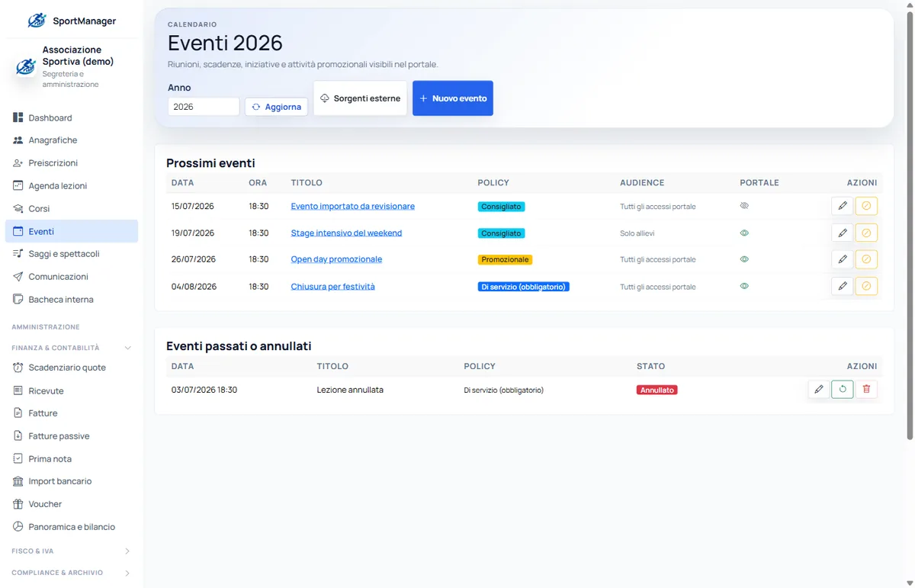This screenshot has width=915, height=588.
Task: Cancel the Open day promozionale event
Action: [x=866, y=259]
